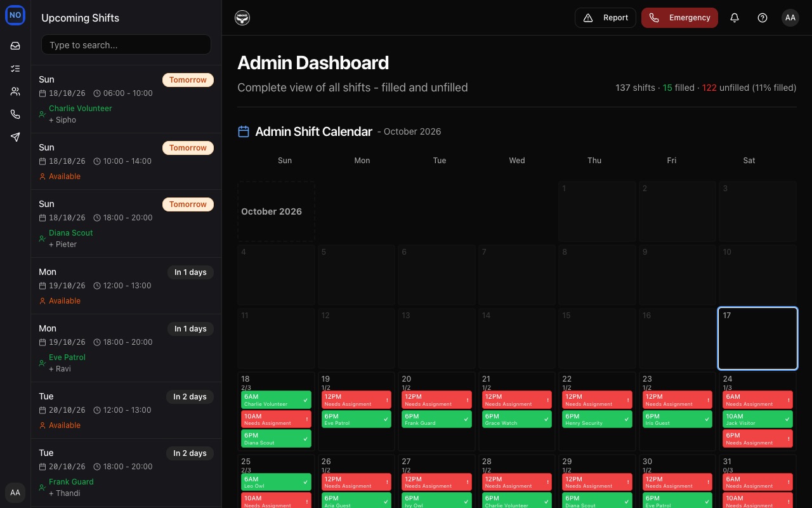Click the Admin Shift Calendar heading
Image resolution: width=812 pixels, height=508 pixels.
click(x=313, y=131)
